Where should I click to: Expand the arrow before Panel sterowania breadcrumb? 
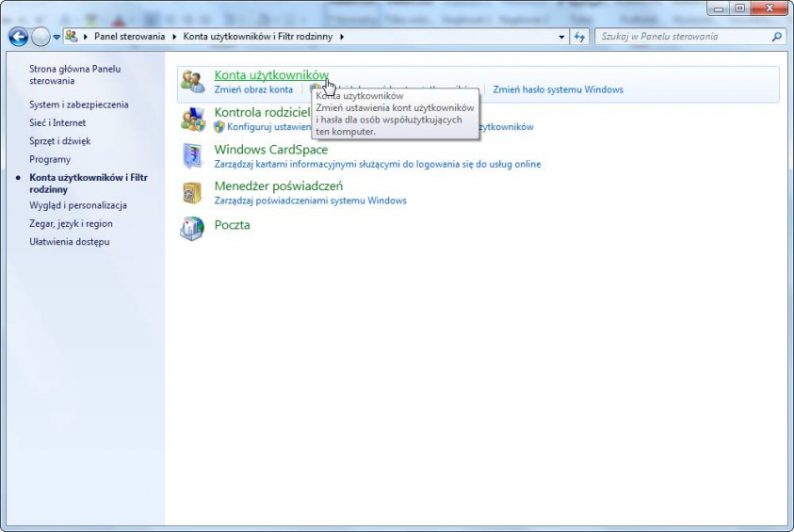(86, 37)
